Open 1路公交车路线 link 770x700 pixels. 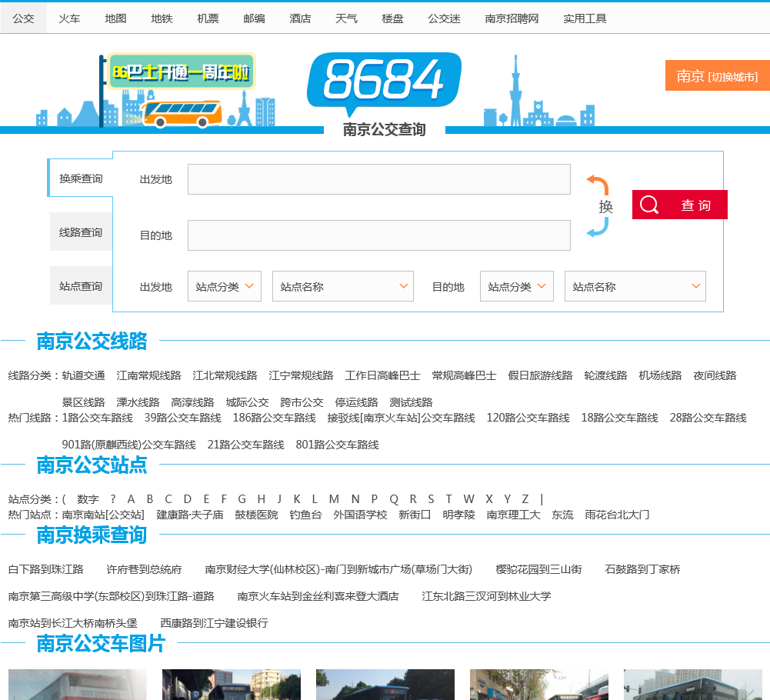point(97,418)
